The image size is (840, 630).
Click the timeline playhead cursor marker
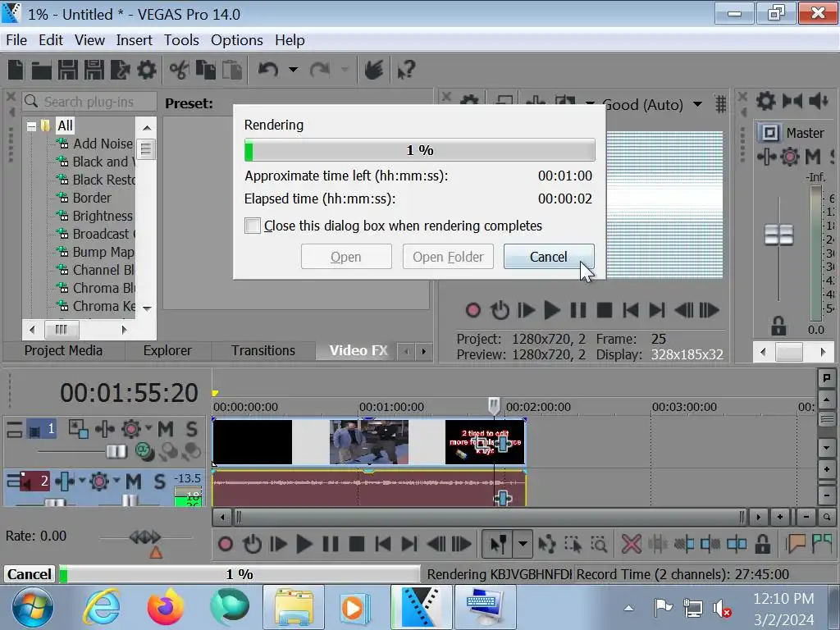click(x=494, y=405)
